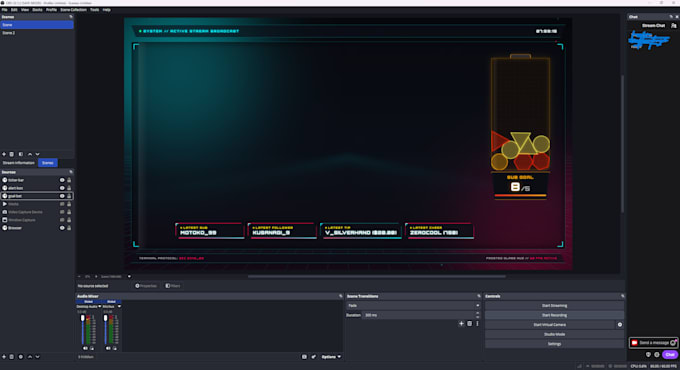This screenshot has height=370, width=680.
Task: Show the Video Capture Device source
Action: [62, 212]
